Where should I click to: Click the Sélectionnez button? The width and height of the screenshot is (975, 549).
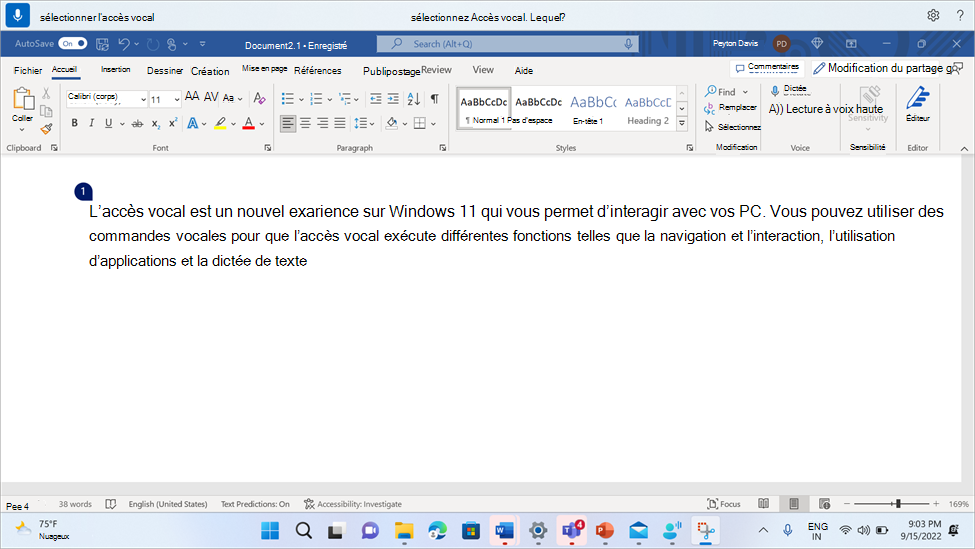[732, 127]
